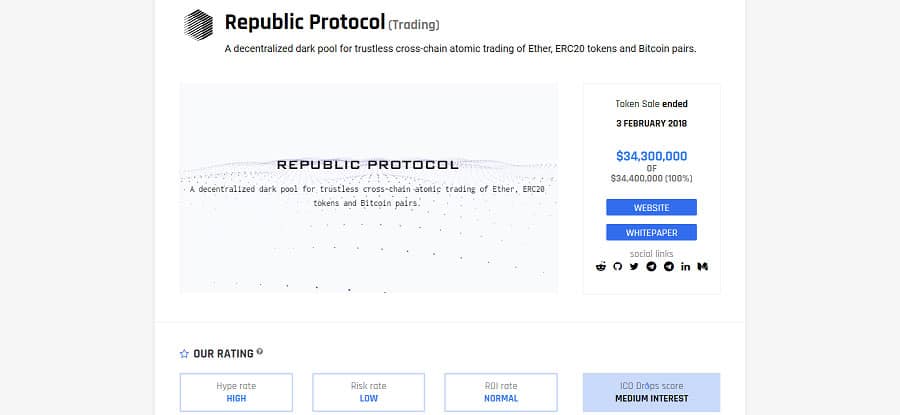Select the Hype rate HIGH box
Viewport: 900px width, 415px height.
pyautogui.click(x=236, y=392)
